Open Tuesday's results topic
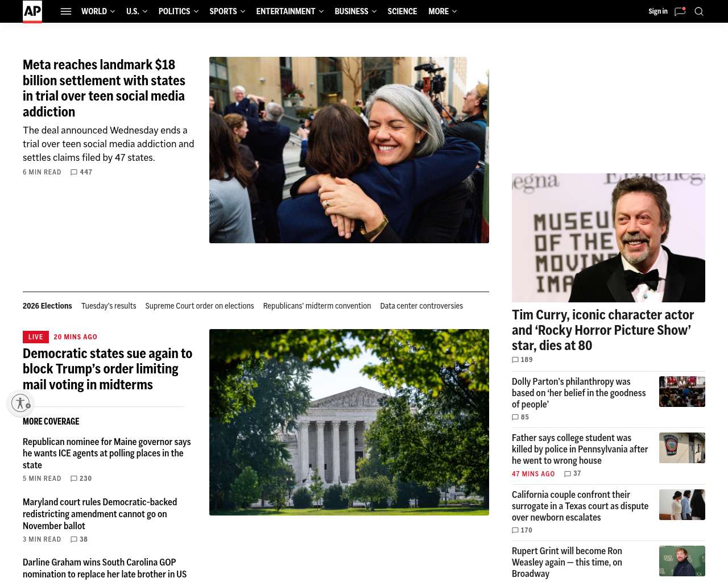Viewport: 728px width, 582px height. tap(109, 306)
